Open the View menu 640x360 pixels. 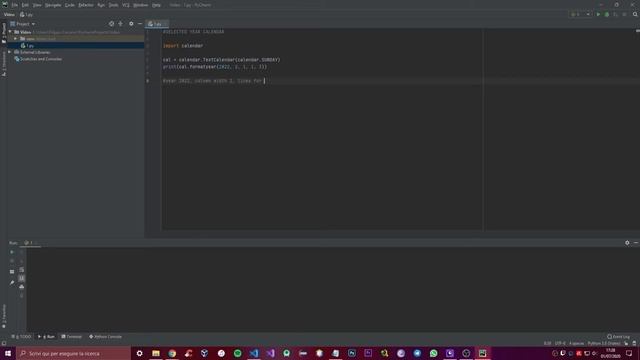(37, 5)
